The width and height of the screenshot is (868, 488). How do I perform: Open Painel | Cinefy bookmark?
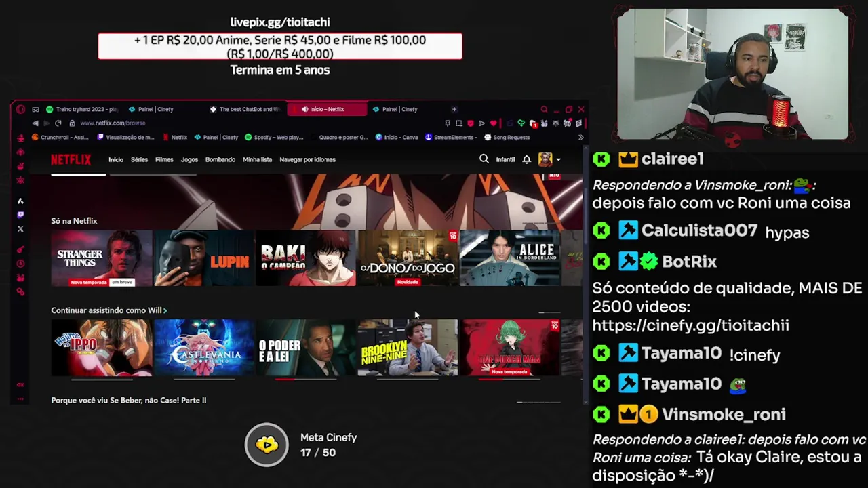(x=216, y=137)
